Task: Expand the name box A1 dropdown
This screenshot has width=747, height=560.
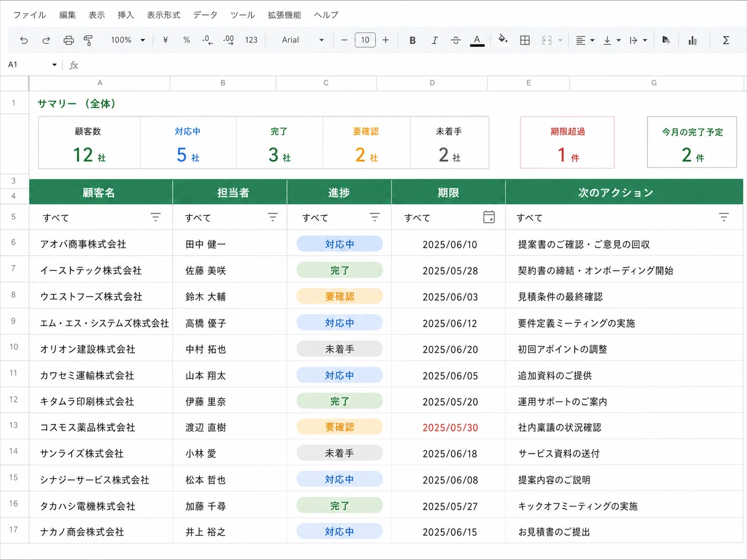Action: pos(55,65)
